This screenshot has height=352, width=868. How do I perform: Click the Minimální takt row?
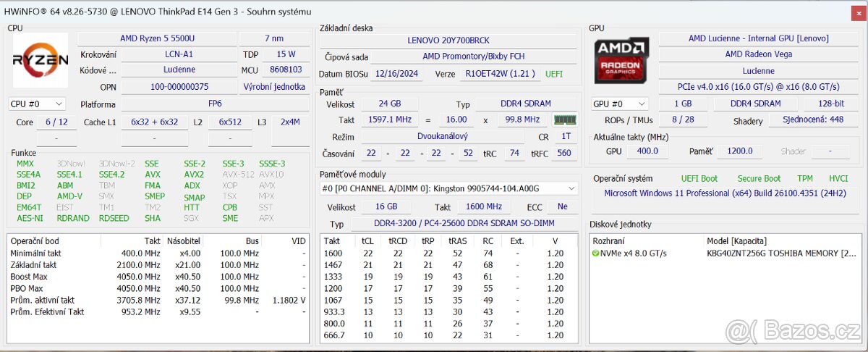tap(158, 253)
